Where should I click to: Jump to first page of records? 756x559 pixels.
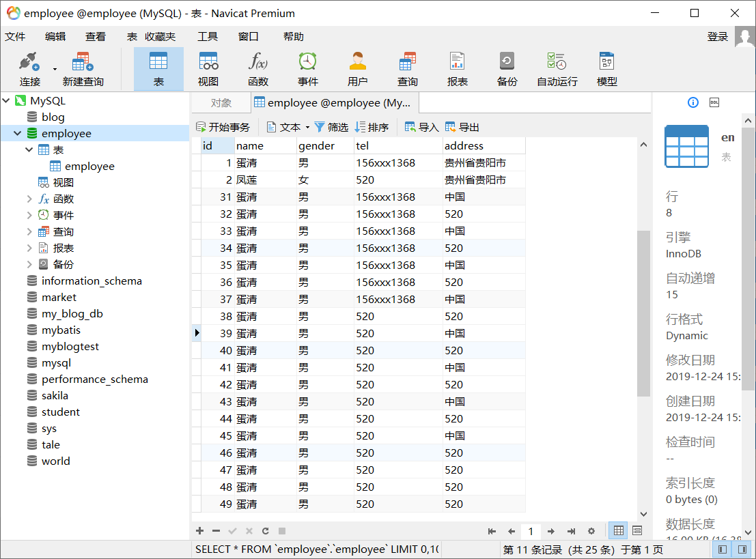(x=492, y=531)
